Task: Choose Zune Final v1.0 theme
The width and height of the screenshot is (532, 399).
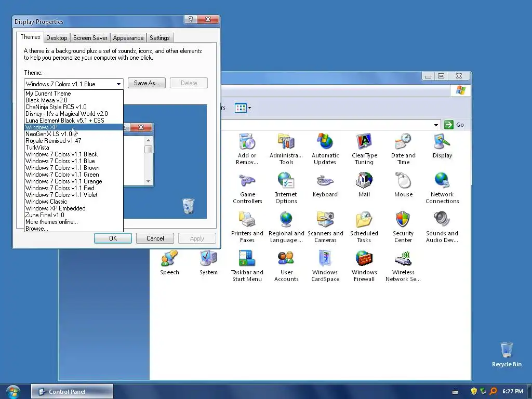Action: (x=74, y=215)
